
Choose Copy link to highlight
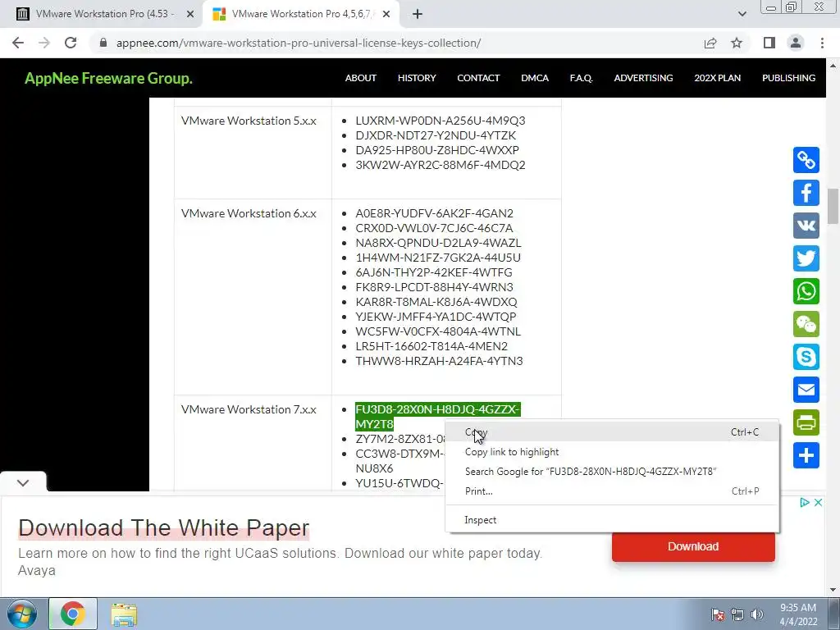click(x=612, y=452)
